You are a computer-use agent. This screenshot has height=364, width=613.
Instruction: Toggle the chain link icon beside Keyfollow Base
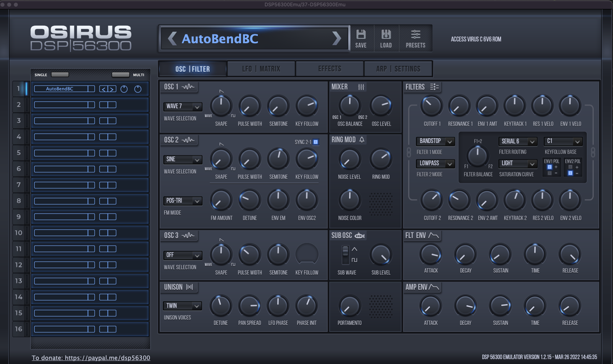(x=593, y=152)
